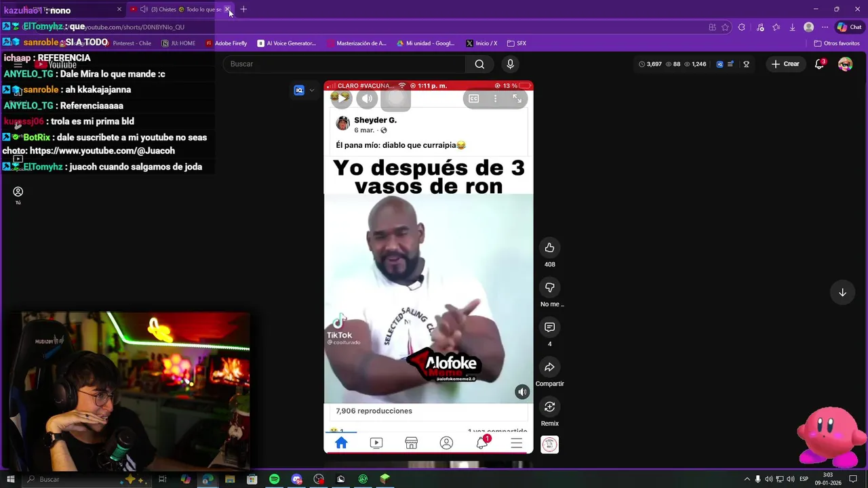Add this page to favorites with star
This screenshot has height=488, width=868.
[725, 27]
